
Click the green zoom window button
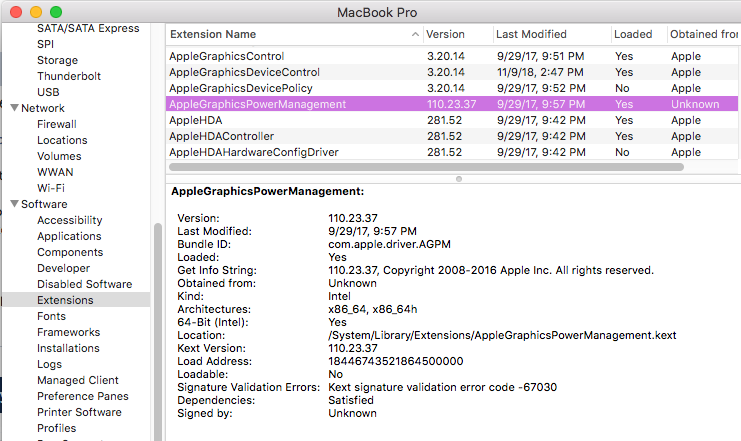point(56,10)
